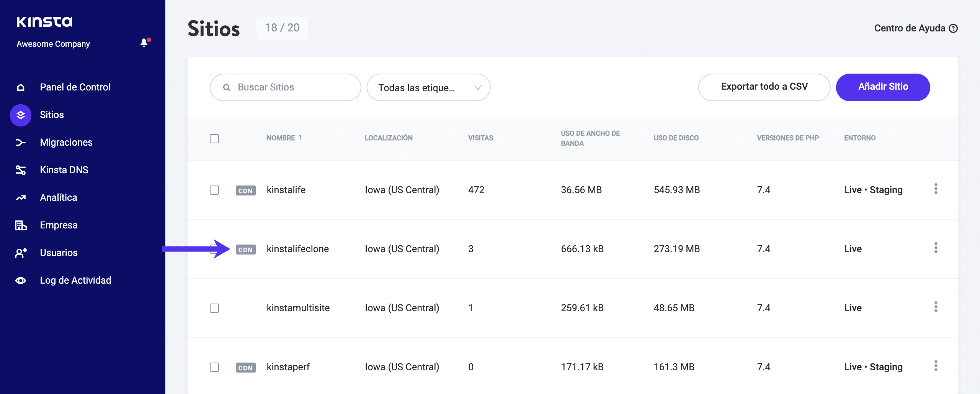The image size is (980, 394).
Task: Click the Añadir Sitio button
Action: coord(883,87)
